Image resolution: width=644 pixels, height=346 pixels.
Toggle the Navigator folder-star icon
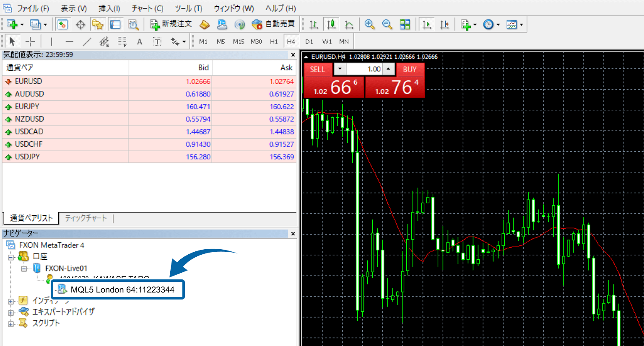(x=98, y=25)
